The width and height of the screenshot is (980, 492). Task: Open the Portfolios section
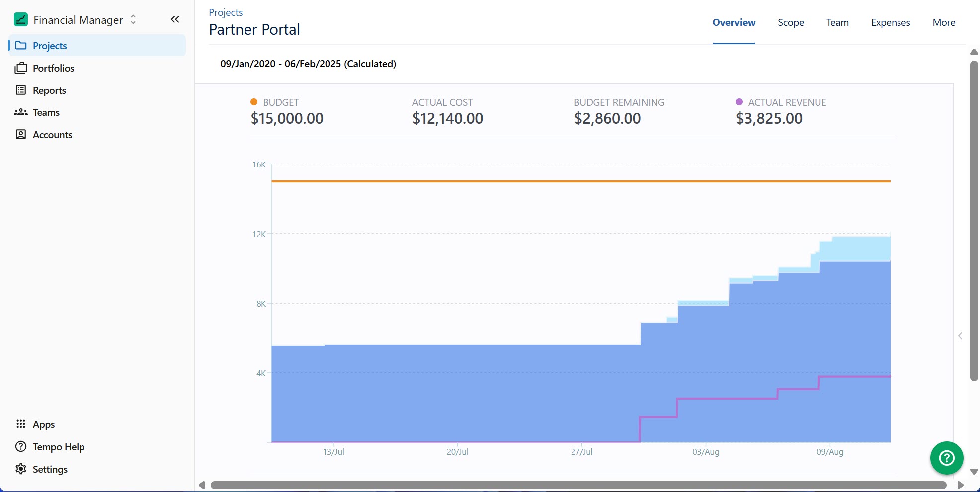tap(53, 68)
